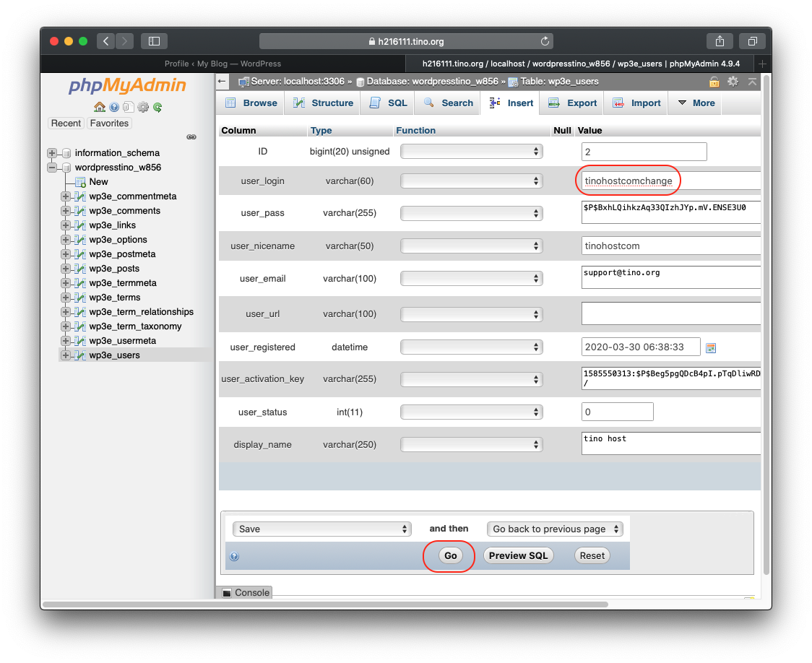Open Function dropdown for user_login row
Image resolution: width=812 pixels, height=663 pixels.
pyautogui.click(x=471, y=181)
